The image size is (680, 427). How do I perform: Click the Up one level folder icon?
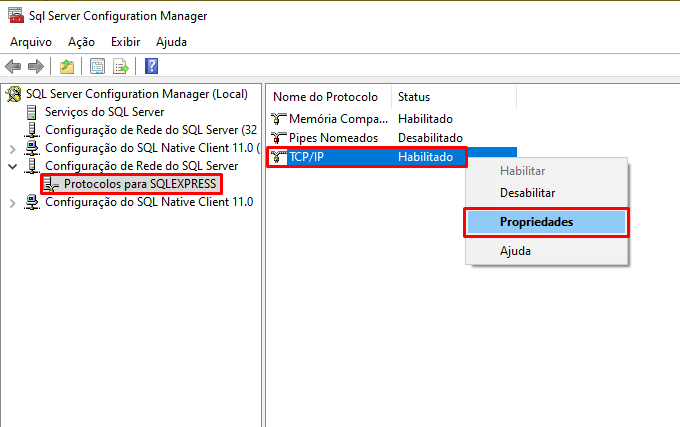(67, 66)
